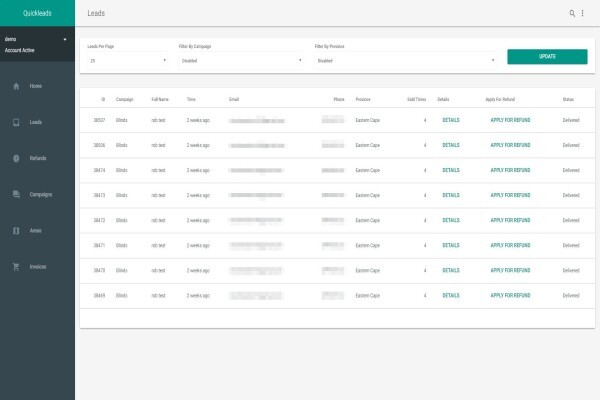Click the Invoices cart icon in sidebar

[x=16, y=267]
